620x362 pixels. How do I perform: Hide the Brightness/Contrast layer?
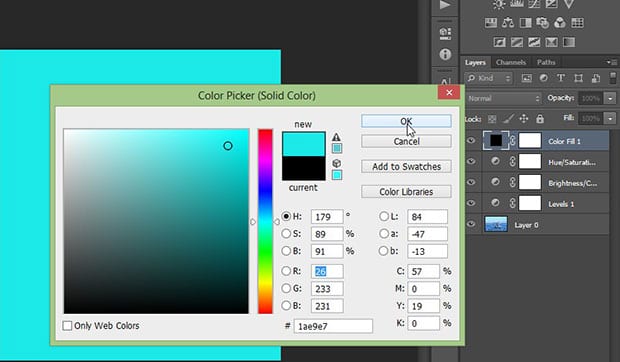[471, 182]
